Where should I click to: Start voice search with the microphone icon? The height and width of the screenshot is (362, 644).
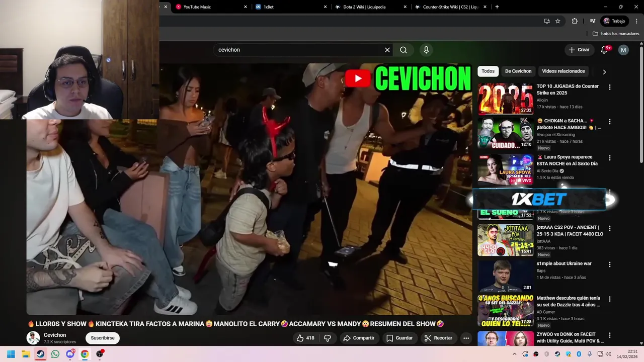[426, 50]
